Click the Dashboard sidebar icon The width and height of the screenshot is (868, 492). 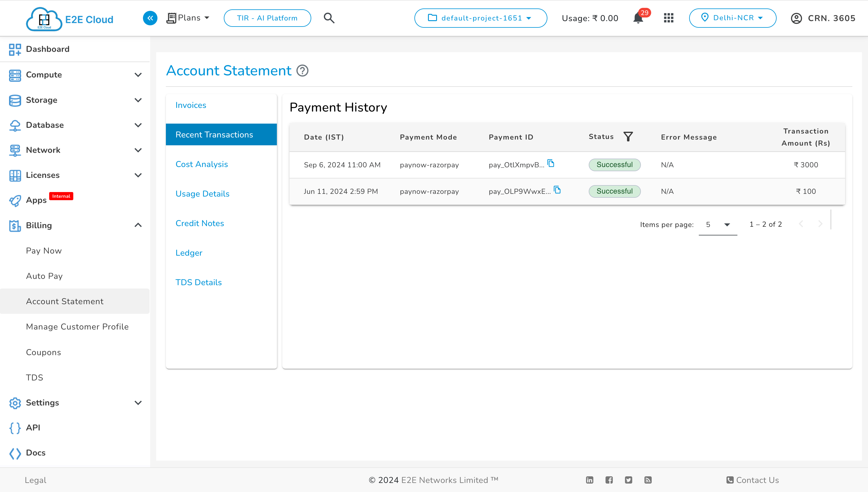point(15,49)
